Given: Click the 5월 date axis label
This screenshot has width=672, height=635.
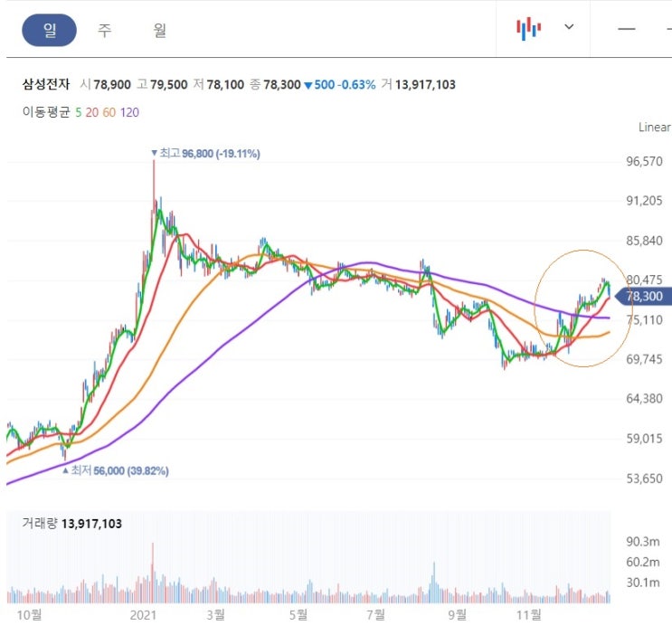Looking at the screenshot, I should coord(298,615).
